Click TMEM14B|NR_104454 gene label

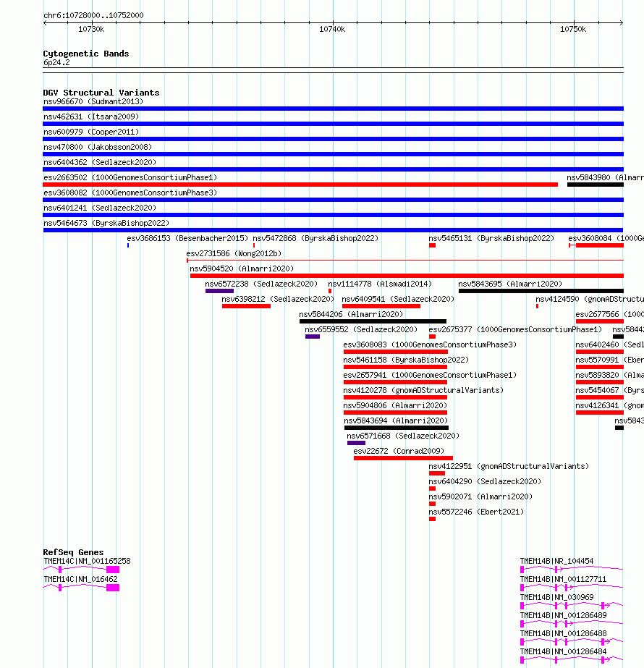pyautogui.click(x=556, y=561)
